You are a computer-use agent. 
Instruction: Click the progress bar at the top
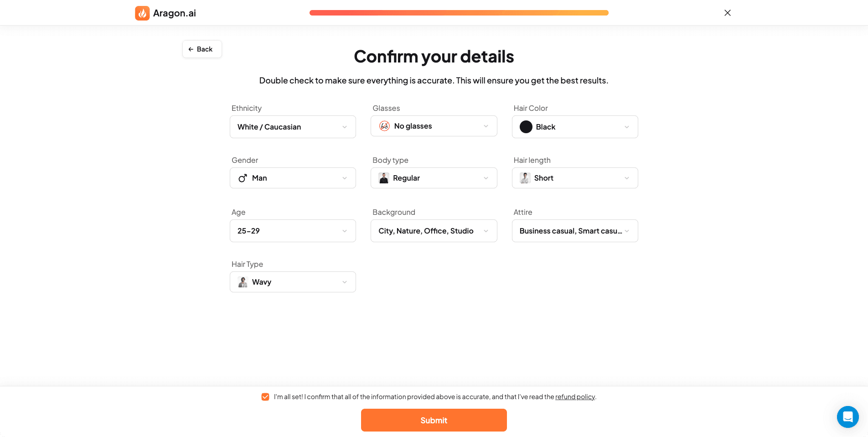pos(459,12)
